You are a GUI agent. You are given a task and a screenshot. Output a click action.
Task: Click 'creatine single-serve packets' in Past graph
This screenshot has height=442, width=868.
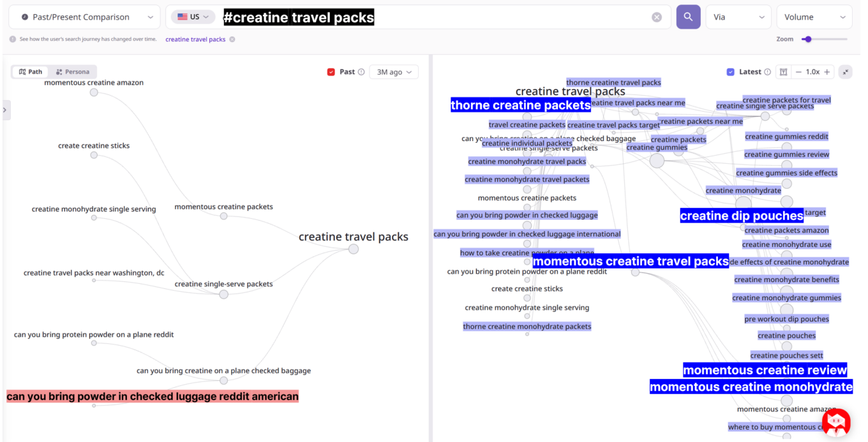pos(223,284)
